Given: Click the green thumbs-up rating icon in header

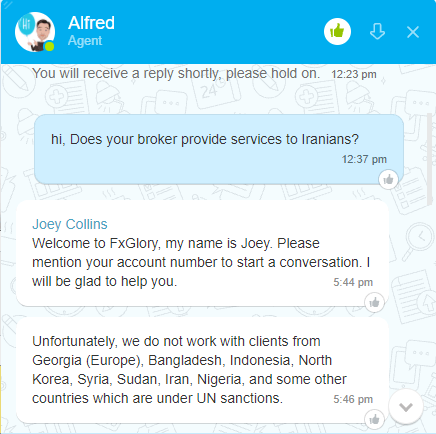Looking at the screenshot, I should tap(337, 32).
